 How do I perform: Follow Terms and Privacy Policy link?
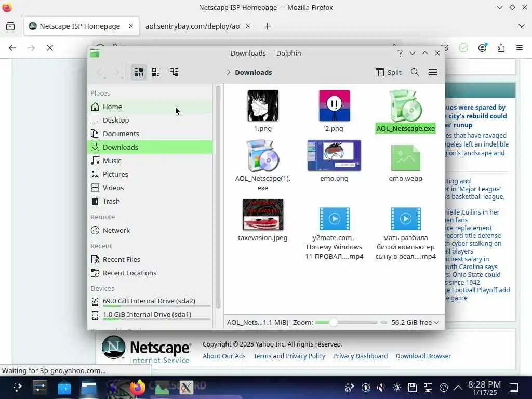[x=289, y=356]
